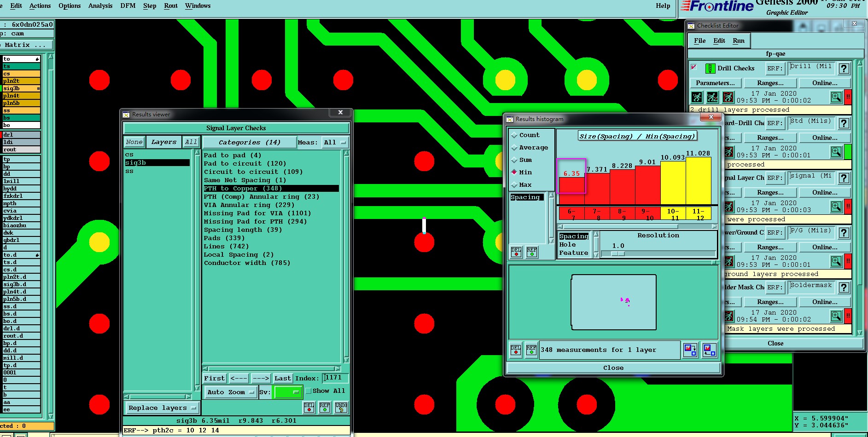Select Average radio in Results histogram
The width and height of the screenshot is (868, 437).
click(514, 148)
